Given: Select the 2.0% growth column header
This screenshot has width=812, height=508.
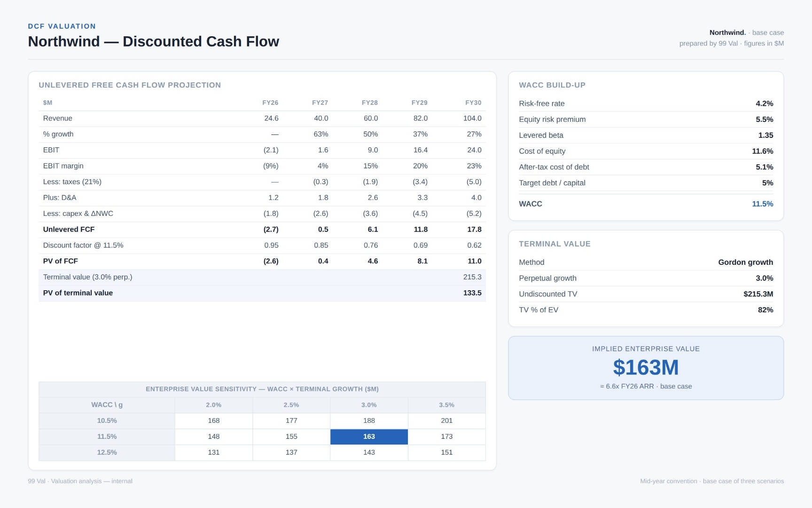Looking at the screenshot, I should [214, 405].
